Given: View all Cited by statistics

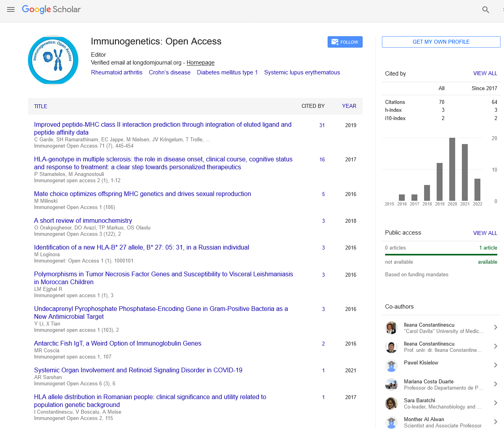Looking at the screenshot, I should point(485,74).
